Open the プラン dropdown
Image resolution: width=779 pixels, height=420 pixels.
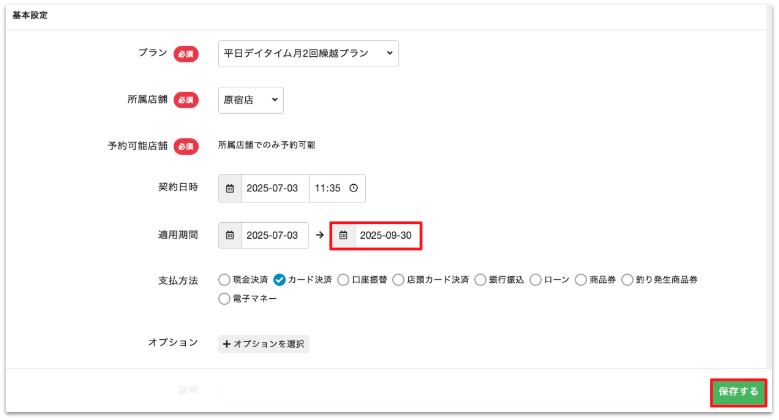coord(308,54)
